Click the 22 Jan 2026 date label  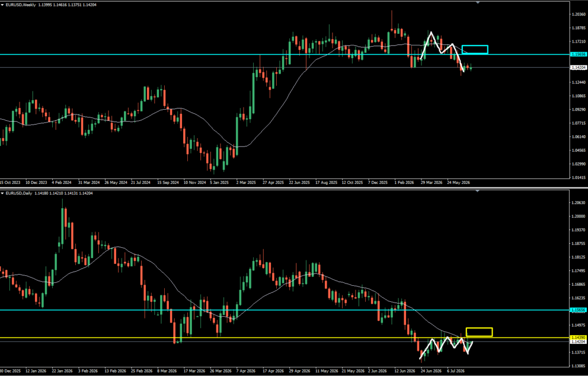[62, 371]
